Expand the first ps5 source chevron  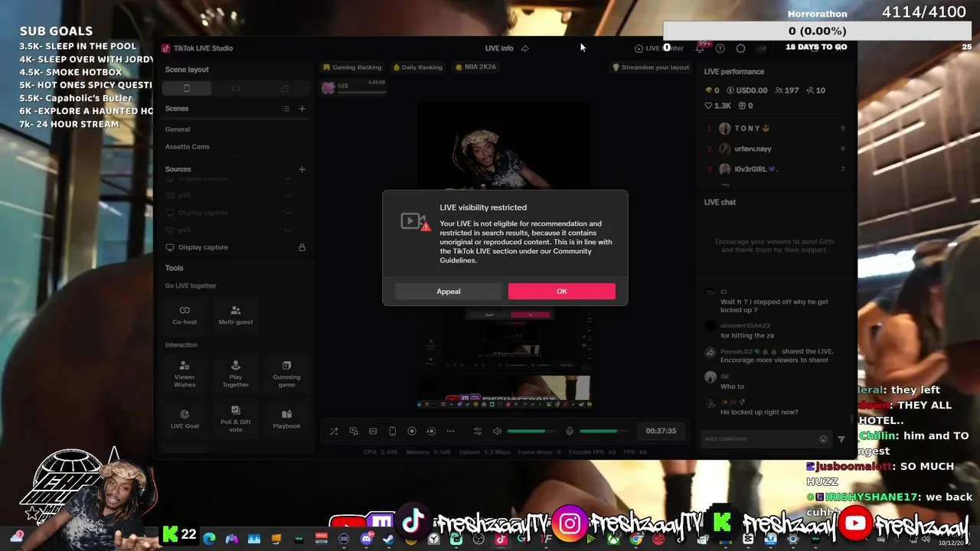tap(288, 195)
